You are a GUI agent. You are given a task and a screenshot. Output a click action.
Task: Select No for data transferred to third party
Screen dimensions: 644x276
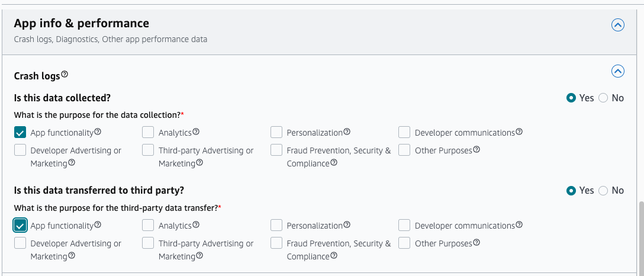pos(603,191)
